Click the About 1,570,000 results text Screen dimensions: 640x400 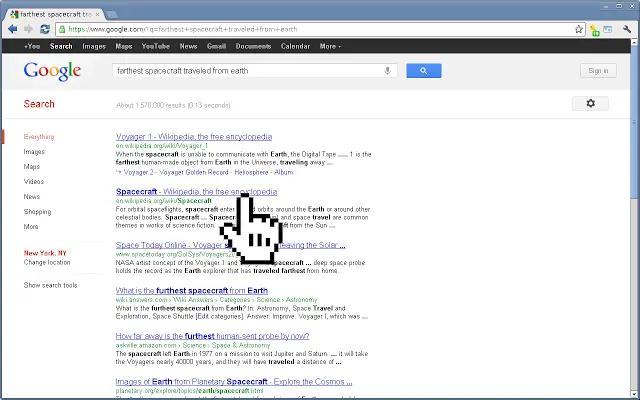click(173, 105)
